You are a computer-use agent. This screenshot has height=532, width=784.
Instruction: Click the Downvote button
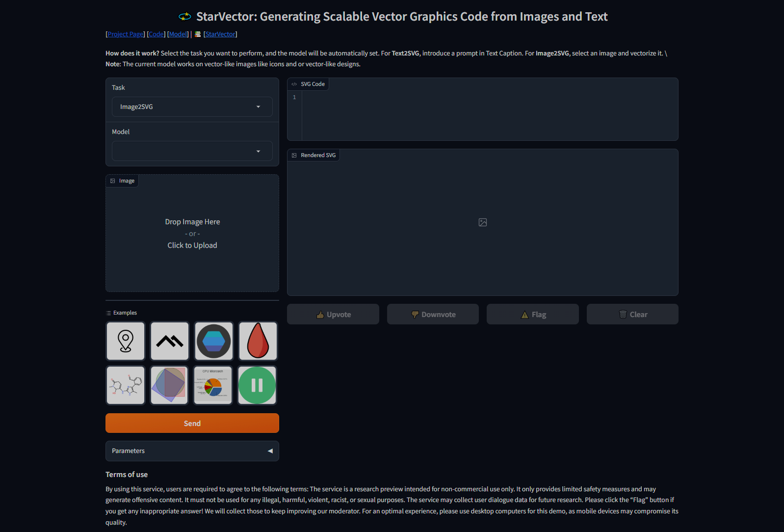[433, 314]
